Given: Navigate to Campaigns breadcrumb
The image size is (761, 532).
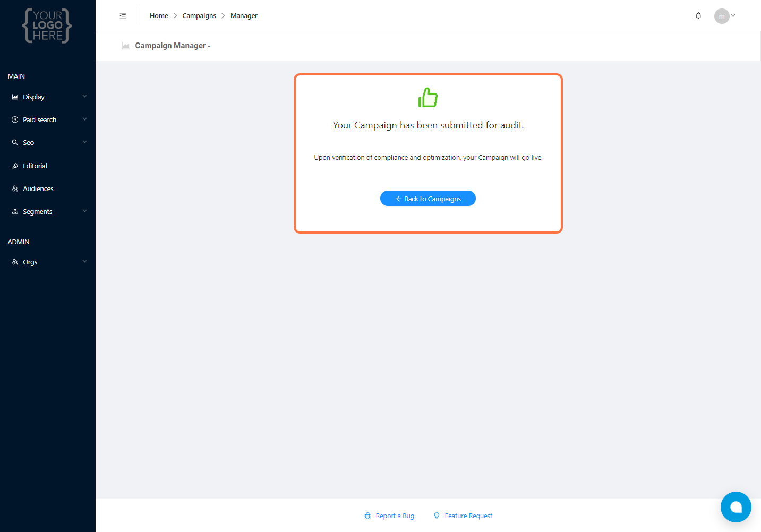Looking at the screenshot, I should (199, 16).
